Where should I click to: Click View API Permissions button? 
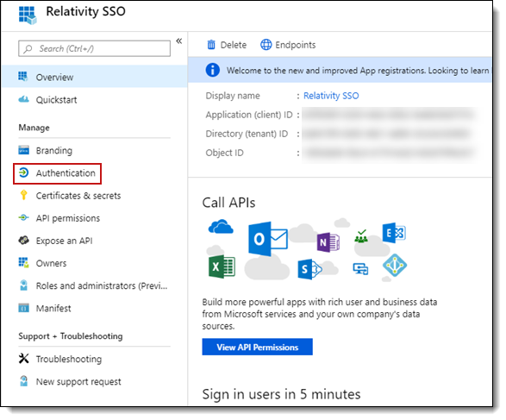click(257, 347)
